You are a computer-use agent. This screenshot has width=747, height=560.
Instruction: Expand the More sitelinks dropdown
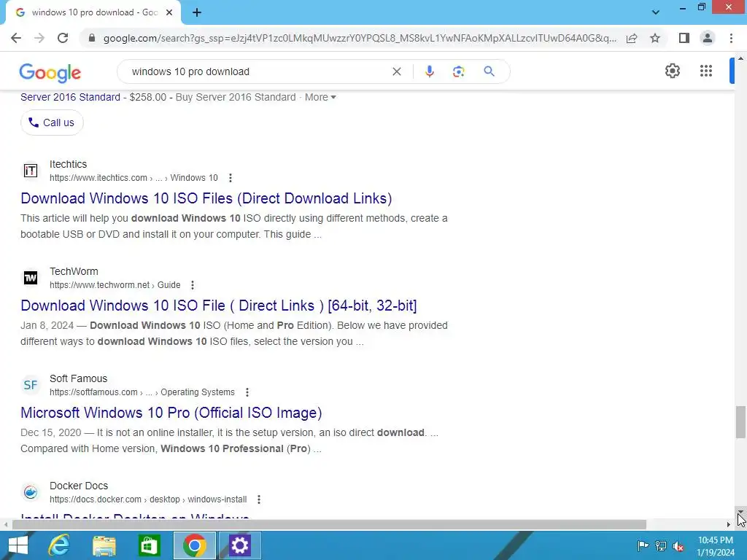[x=320, y=97]
